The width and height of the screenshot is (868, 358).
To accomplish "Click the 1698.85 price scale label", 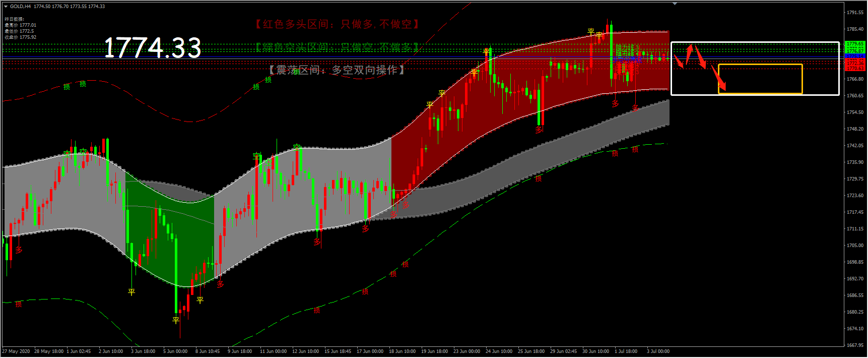I will click(855, 262).
